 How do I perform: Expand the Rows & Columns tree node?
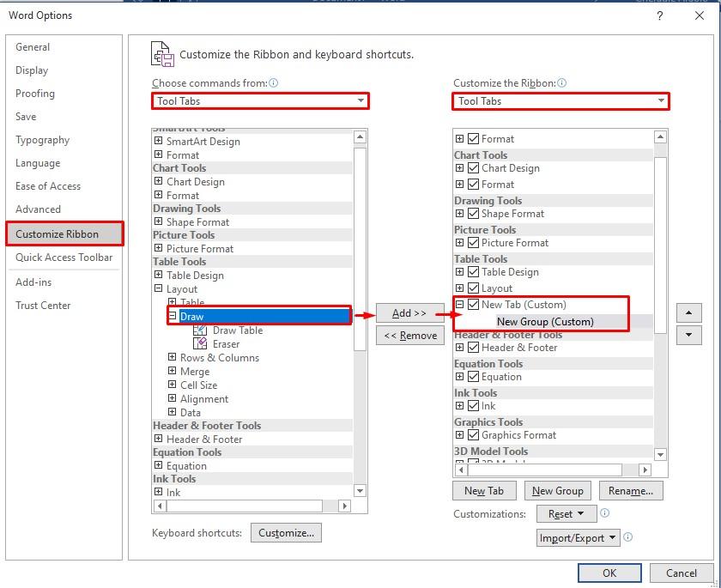coord(170,357)
